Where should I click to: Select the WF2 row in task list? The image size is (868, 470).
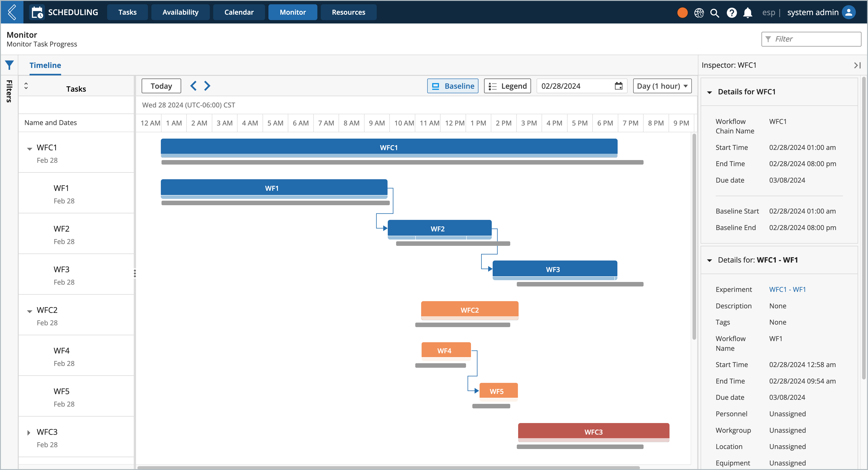(76, 234)
